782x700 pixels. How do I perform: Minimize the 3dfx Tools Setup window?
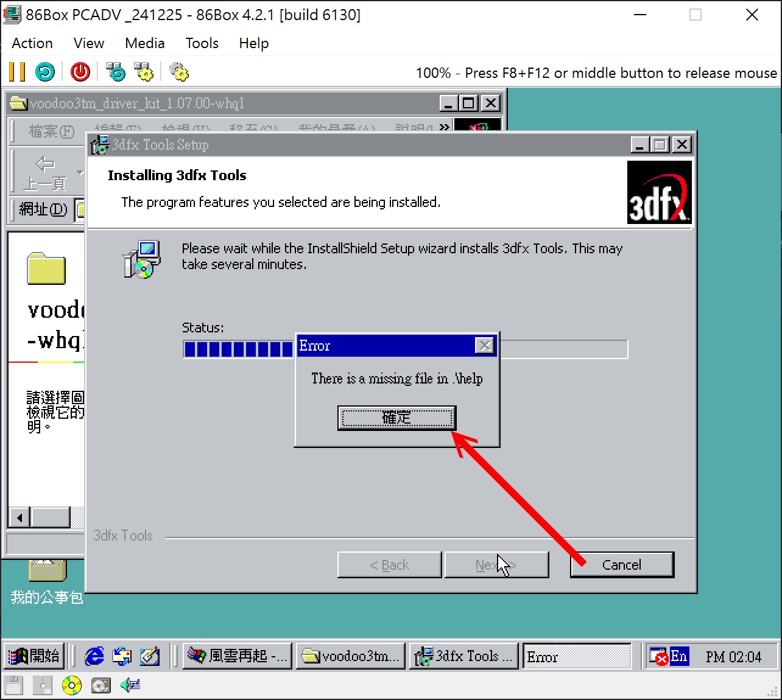639,145
